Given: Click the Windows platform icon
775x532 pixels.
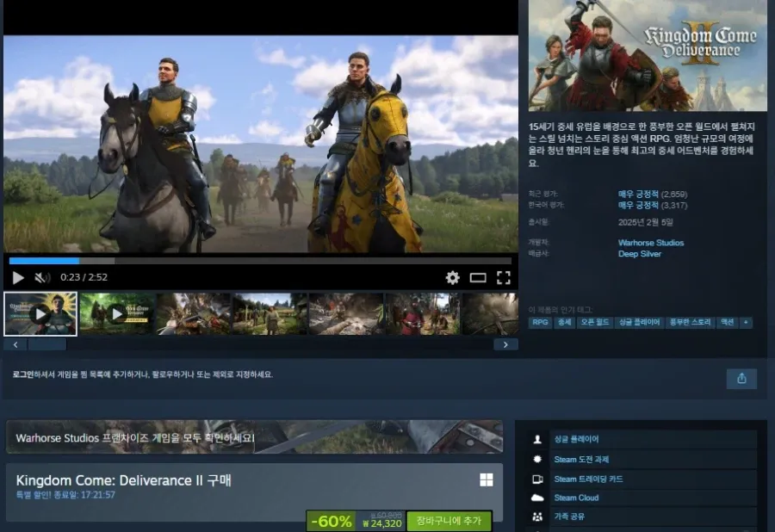Looking at the screenshot, I should point(487,479).
